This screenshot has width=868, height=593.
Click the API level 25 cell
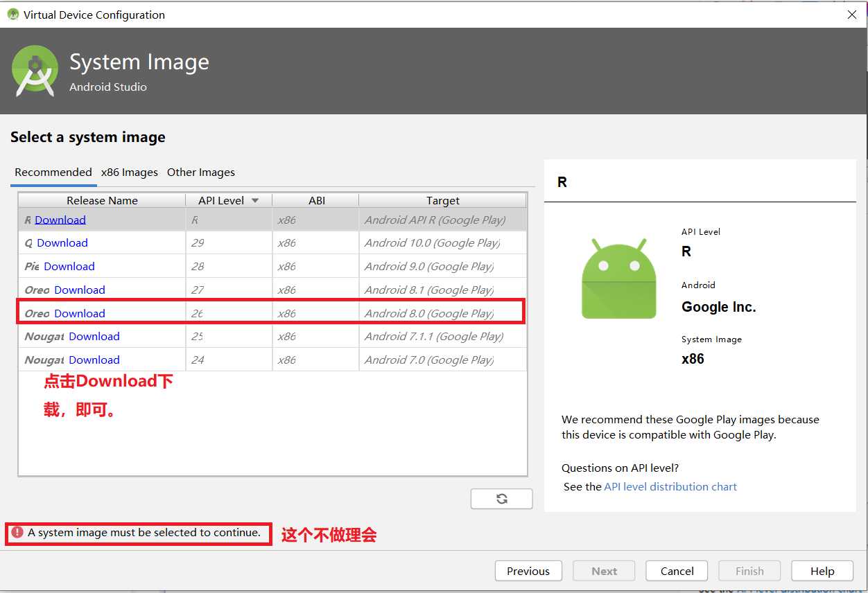[229, 336]
